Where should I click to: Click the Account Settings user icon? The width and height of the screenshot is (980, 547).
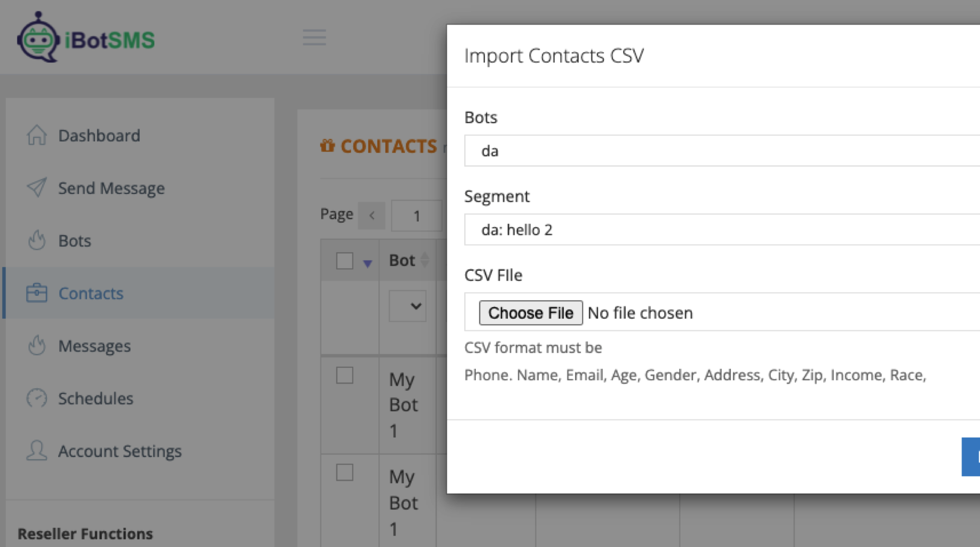37,451
